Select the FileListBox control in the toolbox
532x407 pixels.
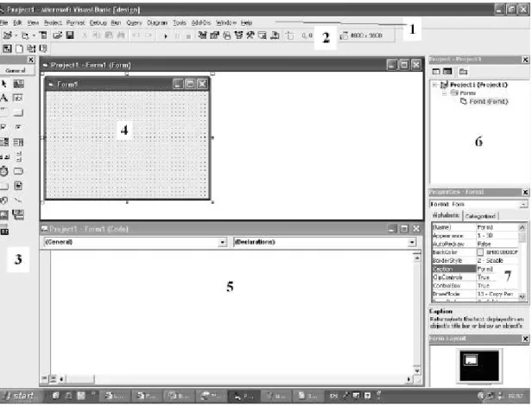[18, 186]
